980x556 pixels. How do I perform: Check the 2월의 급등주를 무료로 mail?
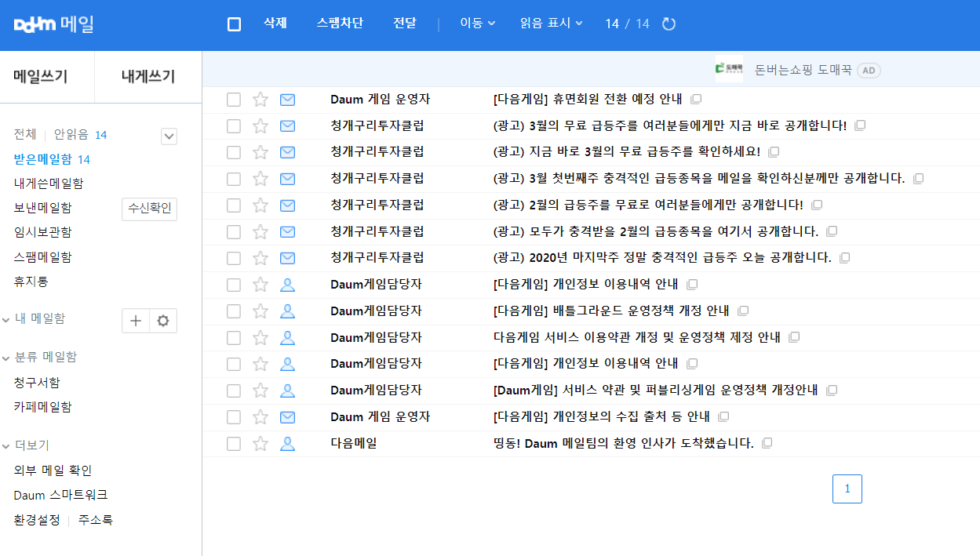(x=234, y=205)
